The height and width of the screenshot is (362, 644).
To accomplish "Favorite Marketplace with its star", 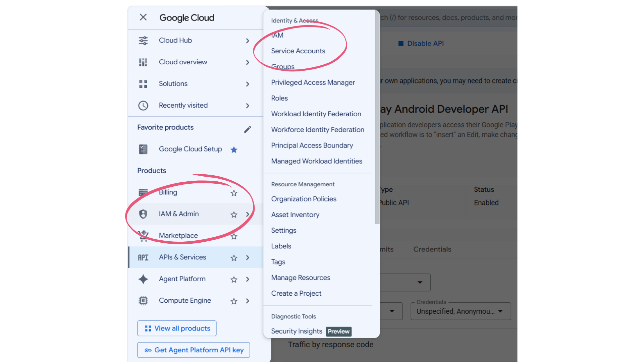I will pos(234,236).
